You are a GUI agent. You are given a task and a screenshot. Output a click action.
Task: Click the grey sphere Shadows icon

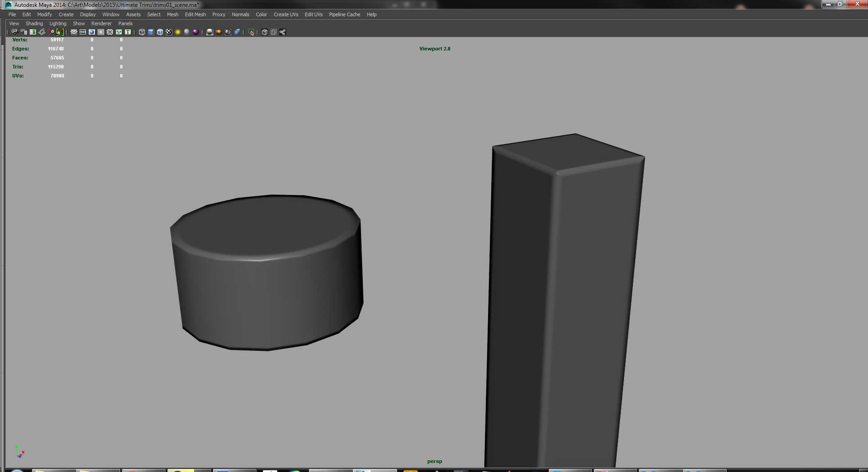pos(187,32)
